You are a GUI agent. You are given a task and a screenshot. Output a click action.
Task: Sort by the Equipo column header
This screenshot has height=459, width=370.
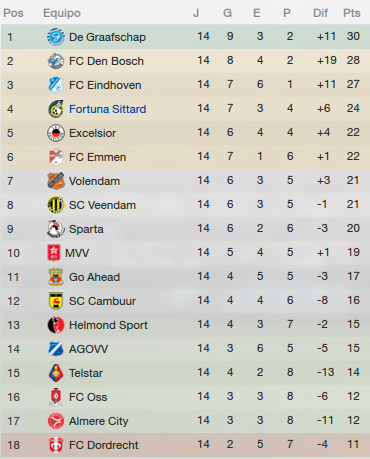click(62, 13)
